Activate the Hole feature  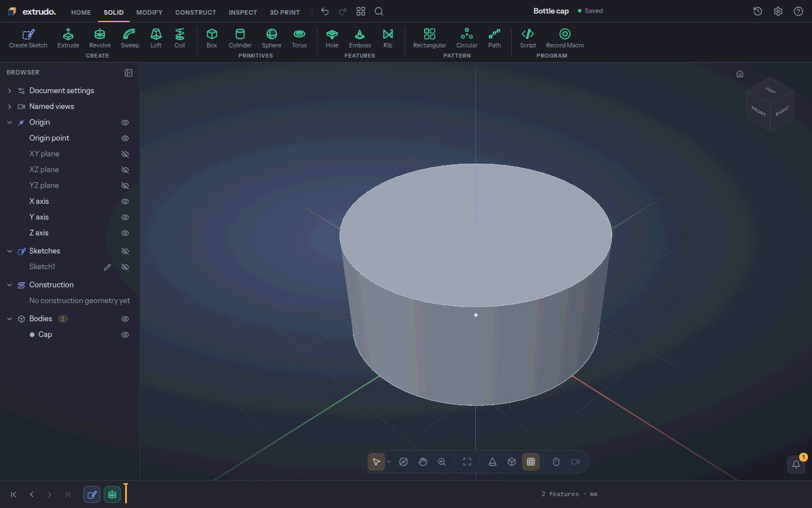pos(332,38)
